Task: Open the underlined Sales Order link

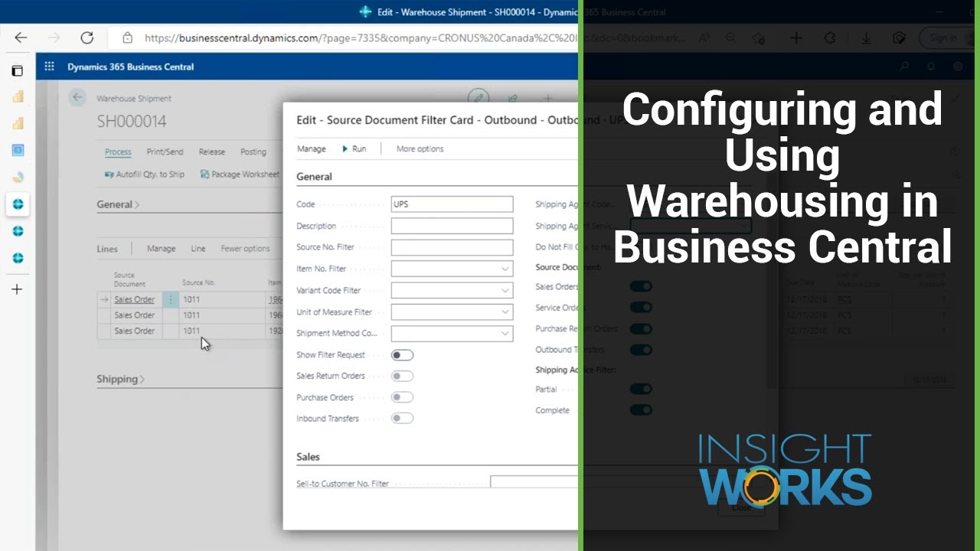Action: 134,299
